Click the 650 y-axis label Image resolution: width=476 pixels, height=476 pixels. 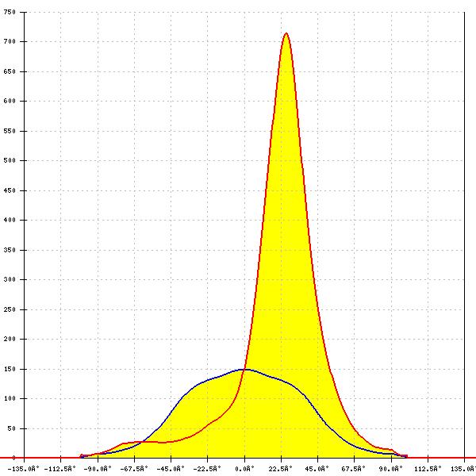pyautogui.click(x=10, y=71)
